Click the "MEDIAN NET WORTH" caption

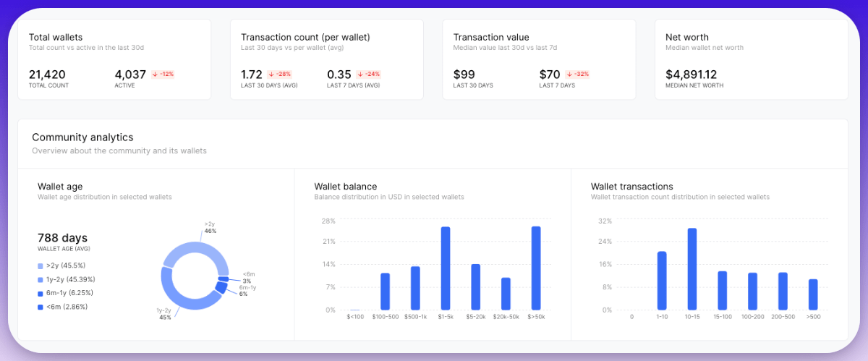[x=694, y=85]
